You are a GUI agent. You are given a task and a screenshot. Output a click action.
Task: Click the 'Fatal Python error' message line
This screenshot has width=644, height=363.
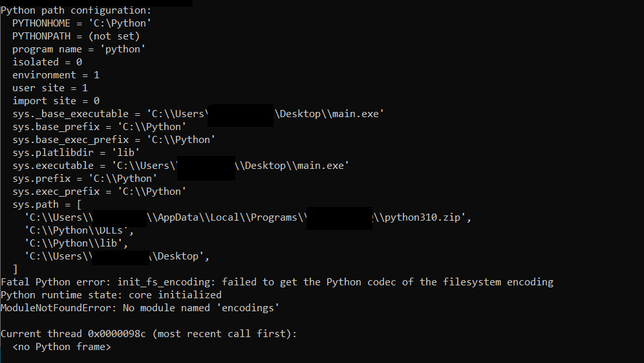[x=277, y=282]
